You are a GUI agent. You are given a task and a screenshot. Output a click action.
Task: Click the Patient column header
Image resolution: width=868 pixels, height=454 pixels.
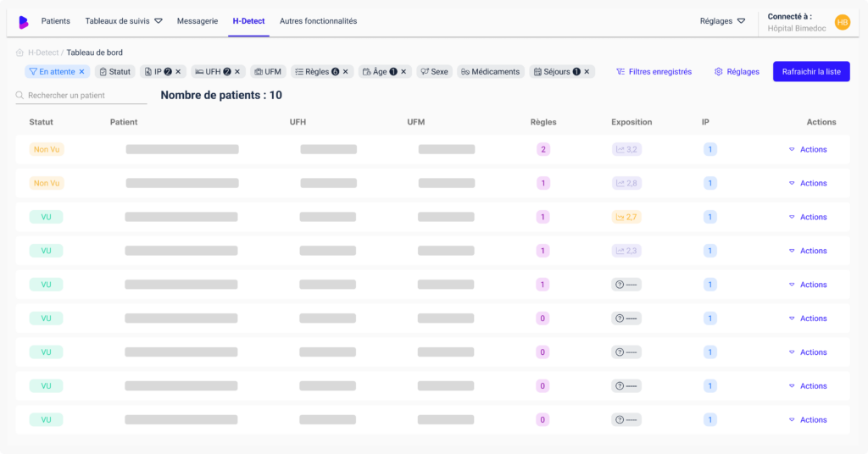pyautogui.click(x=124, y=122)
